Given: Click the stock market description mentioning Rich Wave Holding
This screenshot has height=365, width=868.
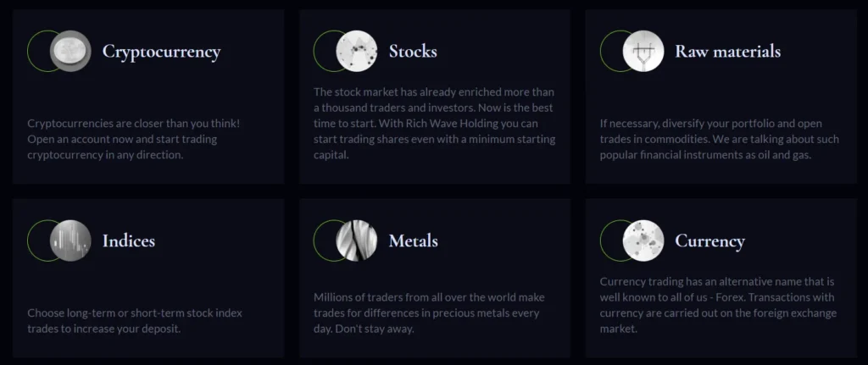Looking at the screenshot, I should [x=434, y=123].
